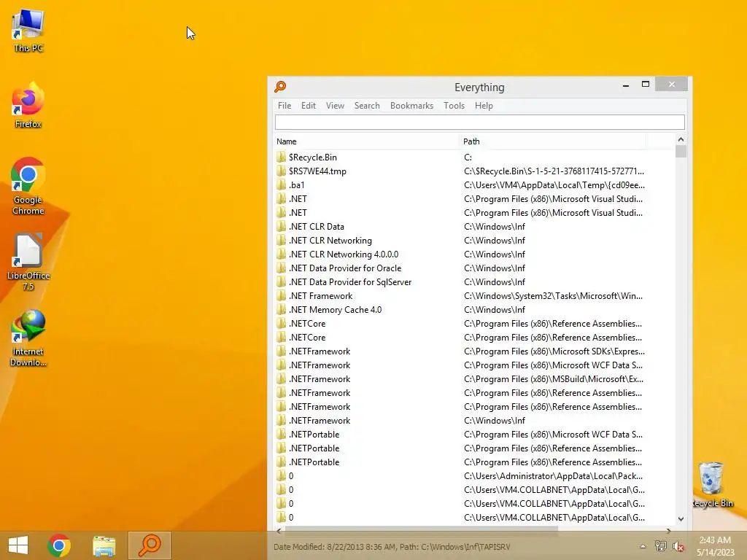747x560 pixels.
Task: Click the path C:\Program Files (x86)\Microsoft SDKs\Expres...
Action: [x=554, y=351]
